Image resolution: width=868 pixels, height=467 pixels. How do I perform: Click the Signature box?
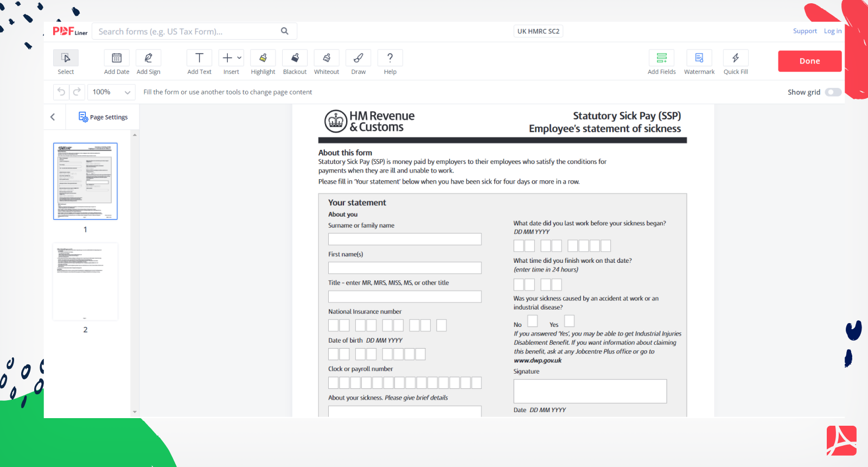point(590,391)
